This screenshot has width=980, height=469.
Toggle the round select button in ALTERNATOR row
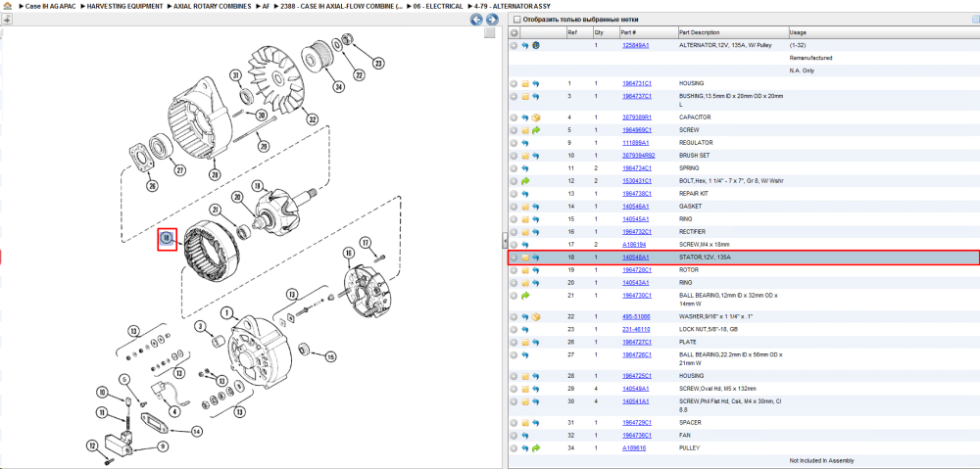514,46
